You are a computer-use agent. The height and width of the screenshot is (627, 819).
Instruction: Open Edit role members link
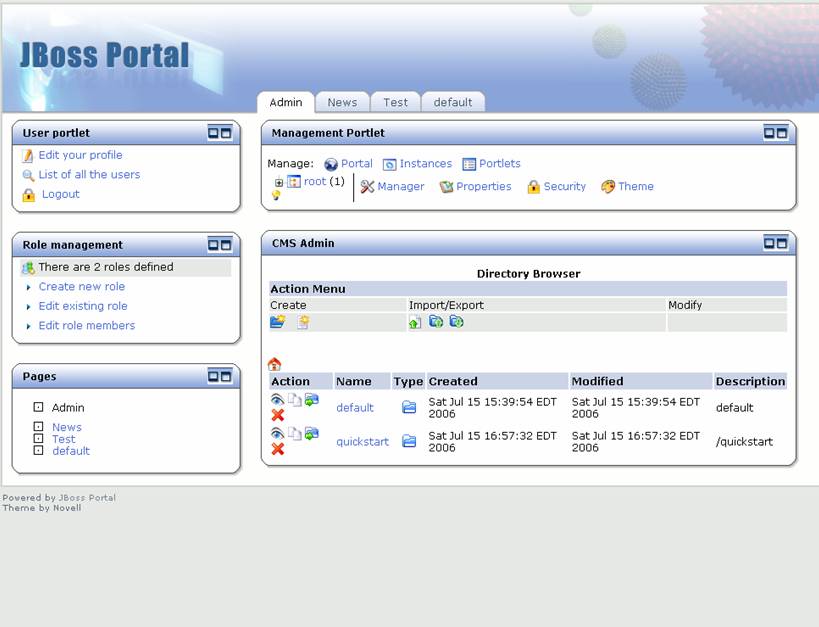point(87,325)
